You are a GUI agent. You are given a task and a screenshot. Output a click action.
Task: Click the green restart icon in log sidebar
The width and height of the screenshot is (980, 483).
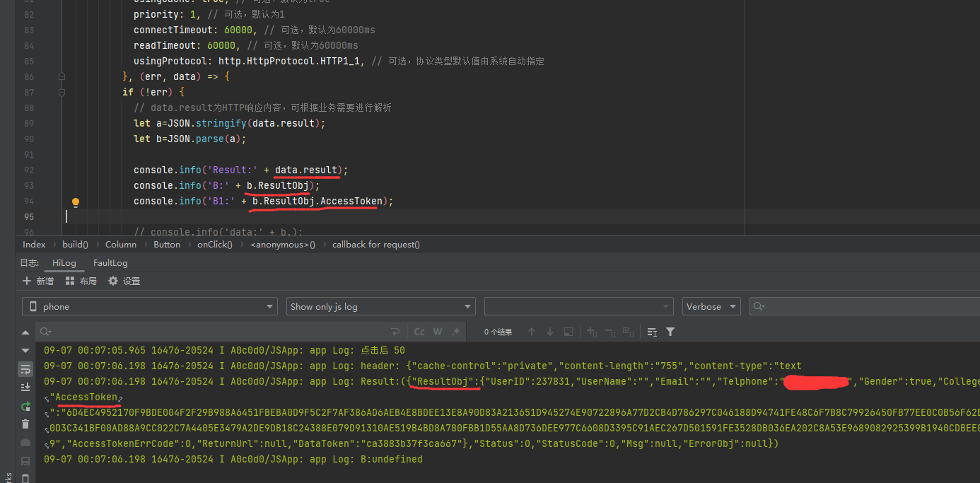pyautogui.click(x=25, y=406)
